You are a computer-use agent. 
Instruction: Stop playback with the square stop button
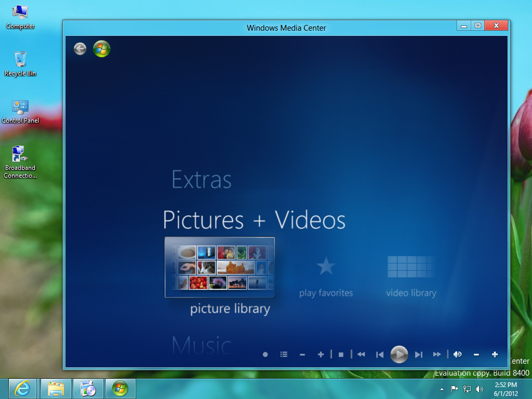click(341, 354)
